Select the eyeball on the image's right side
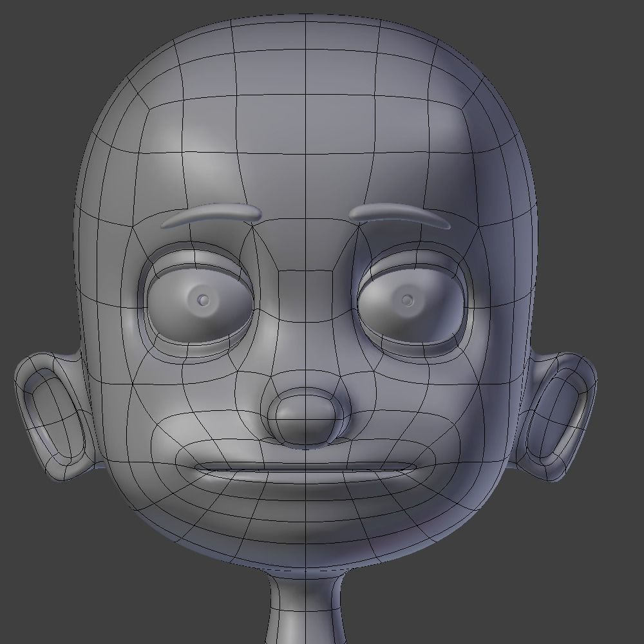This screenshot has width=644, height=644. pyautogui.click(x=410, y=305)
